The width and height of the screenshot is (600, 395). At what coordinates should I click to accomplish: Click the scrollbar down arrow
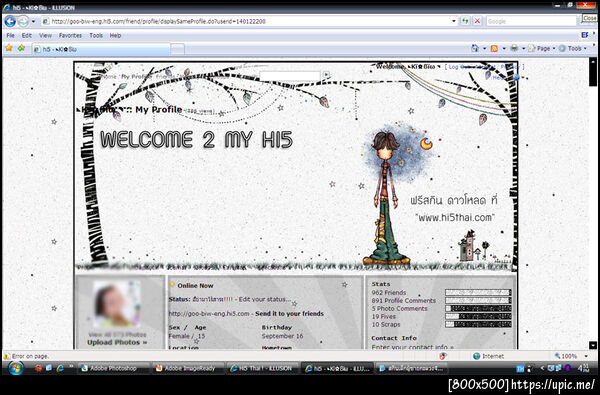593,345
